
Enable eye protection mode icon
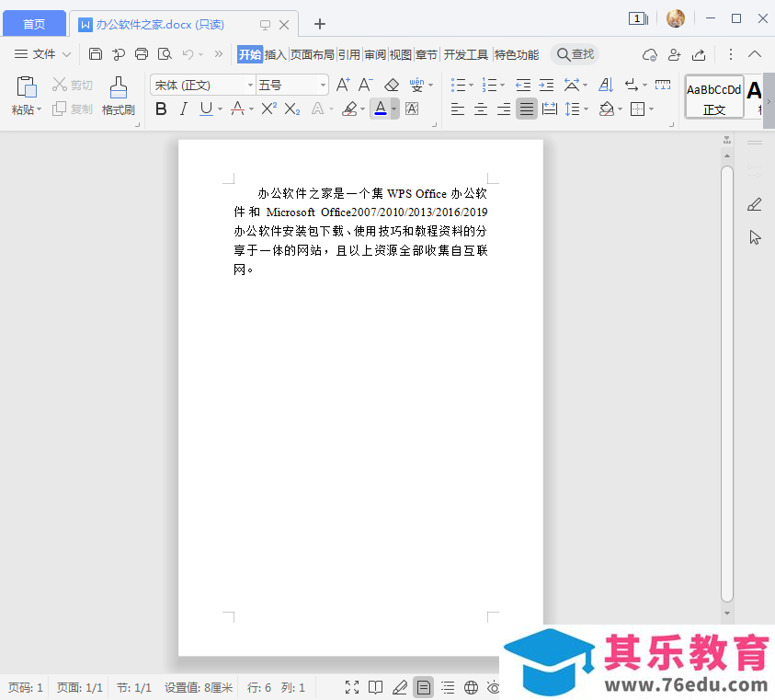tap(494, 686)
